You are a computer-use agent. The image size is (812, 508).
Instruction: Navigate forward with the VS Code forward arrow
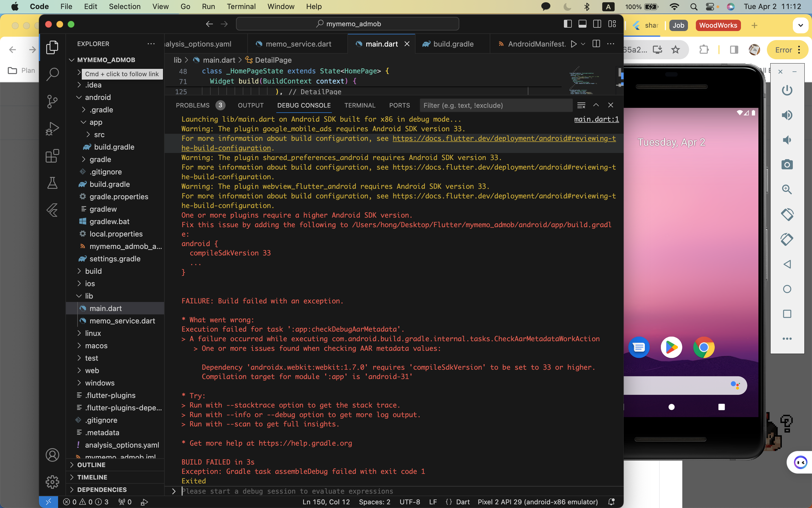click(224, 24)
